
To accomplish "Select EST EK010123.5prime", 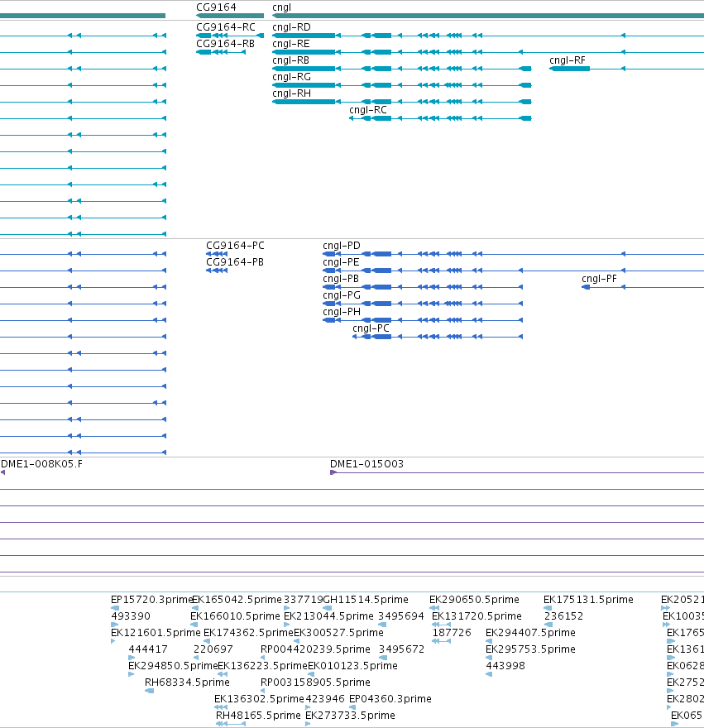I will [353, 666].
